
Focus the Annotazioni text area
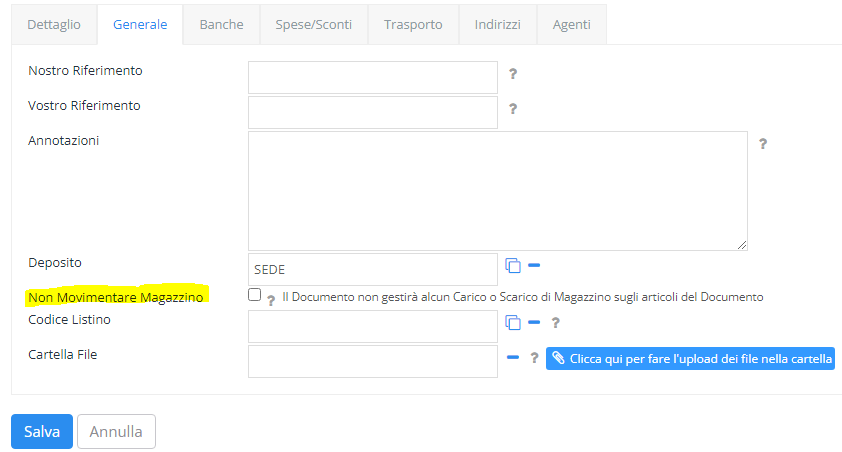(x=498, y=191)
